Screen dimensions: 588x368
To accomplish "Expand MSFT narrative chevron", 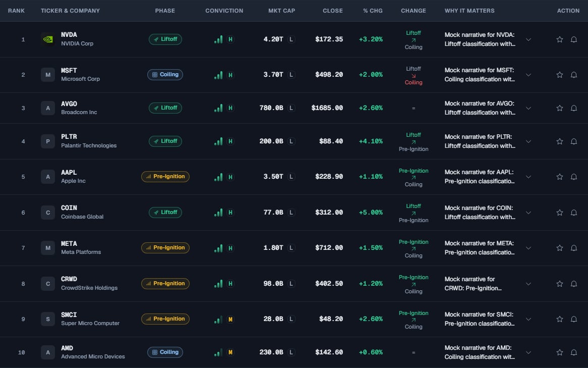I will click(528, 75).
